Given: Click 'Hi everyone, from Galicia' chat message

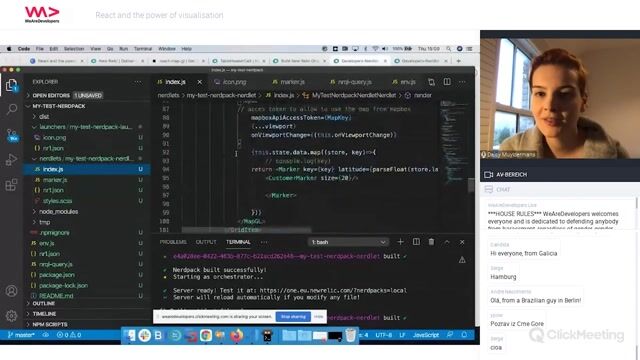Looking at the screenshot, I should (x=524, y=253).
